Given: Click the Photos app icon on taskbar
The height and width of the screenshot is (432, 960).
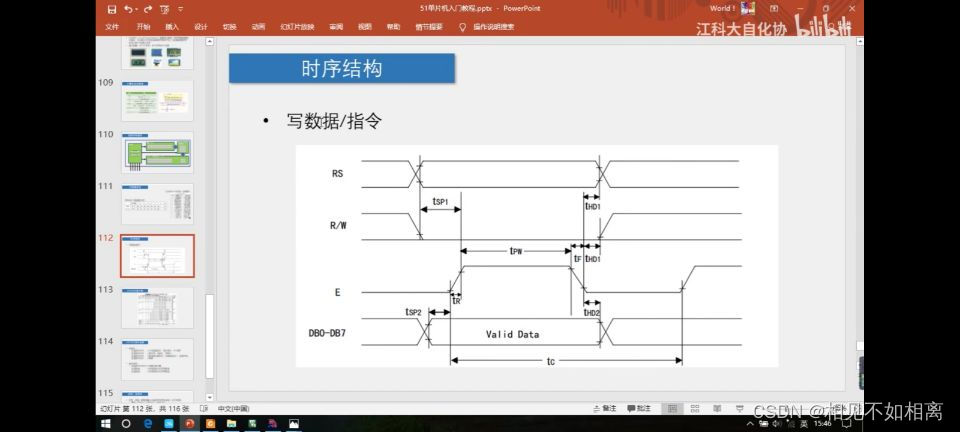Looking at the screenshot, I should pos(294,423).
